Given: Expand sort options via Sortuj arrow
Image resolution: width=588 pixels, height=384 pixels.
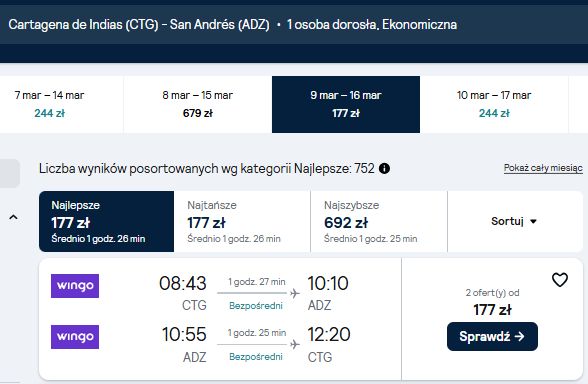Looking at the screenshot, I should 533,222.
